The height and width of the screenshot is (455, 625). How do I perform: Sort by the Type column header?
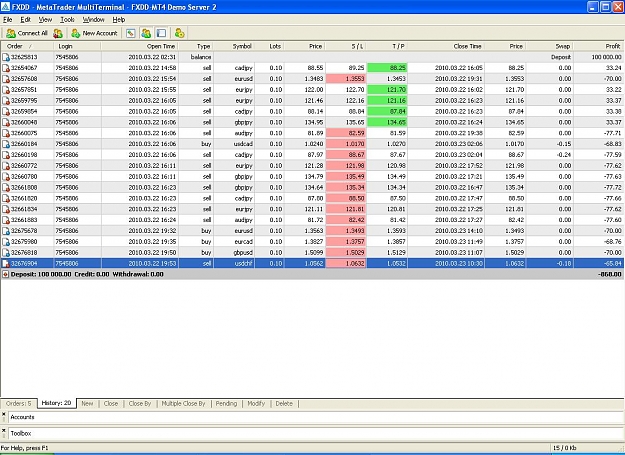[x=196, y=46]
